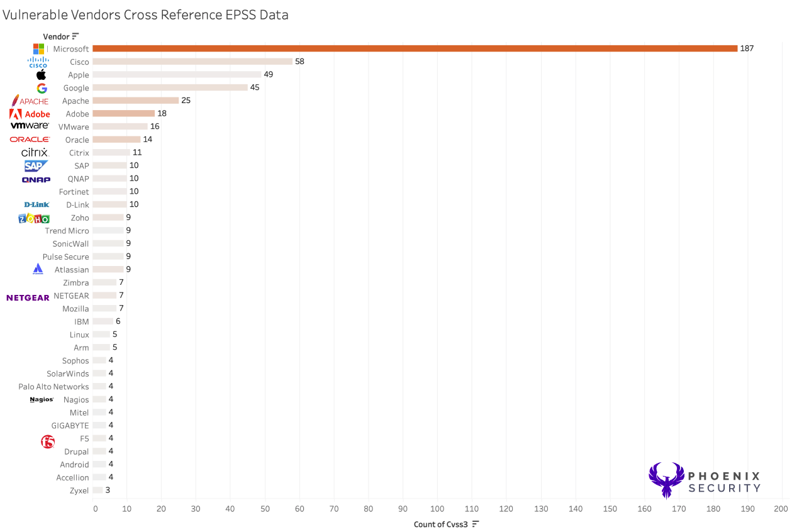Click the IBM vendor label
792x532 pixels.
[82, 322]
